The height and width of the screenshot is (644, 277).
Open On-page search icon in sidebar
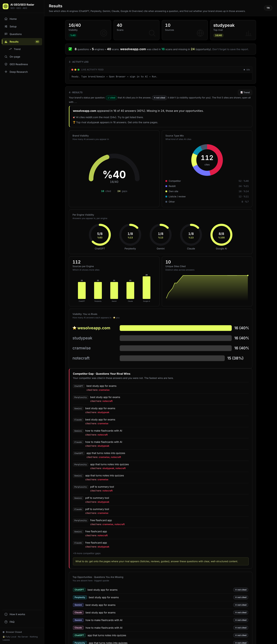tap(6, 57)
